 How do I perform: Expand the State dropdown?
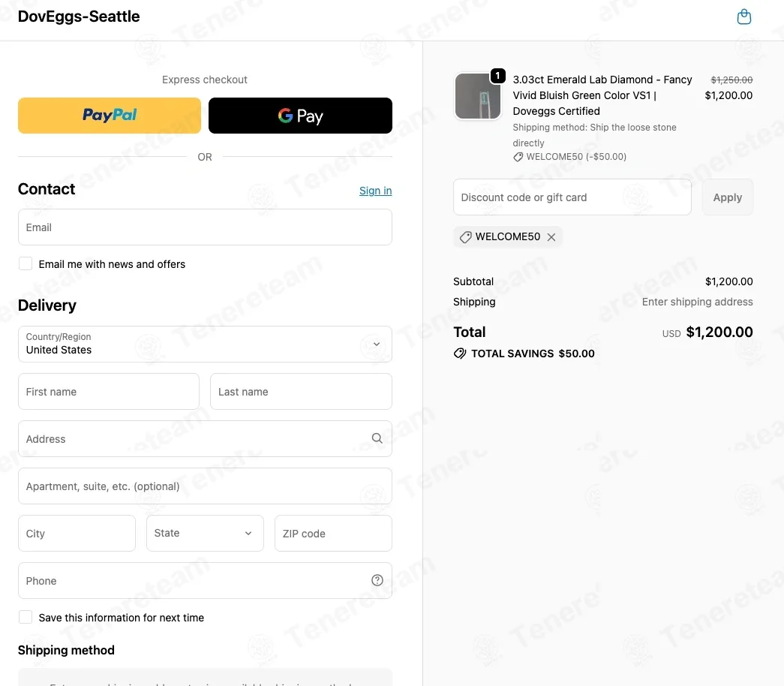(205, 534)
